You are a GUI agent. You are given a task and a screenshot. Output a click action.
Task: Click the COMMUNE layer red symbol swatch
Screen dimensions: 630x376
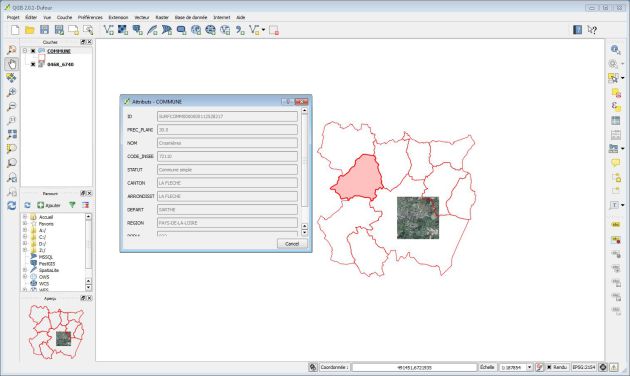tap(41, 58)
